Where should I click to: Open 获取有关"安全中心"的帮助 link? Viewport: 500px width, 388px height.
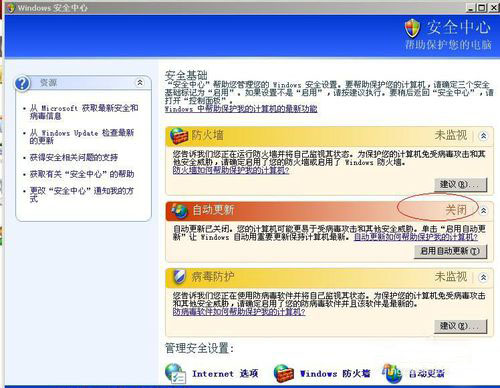(82, 174)
